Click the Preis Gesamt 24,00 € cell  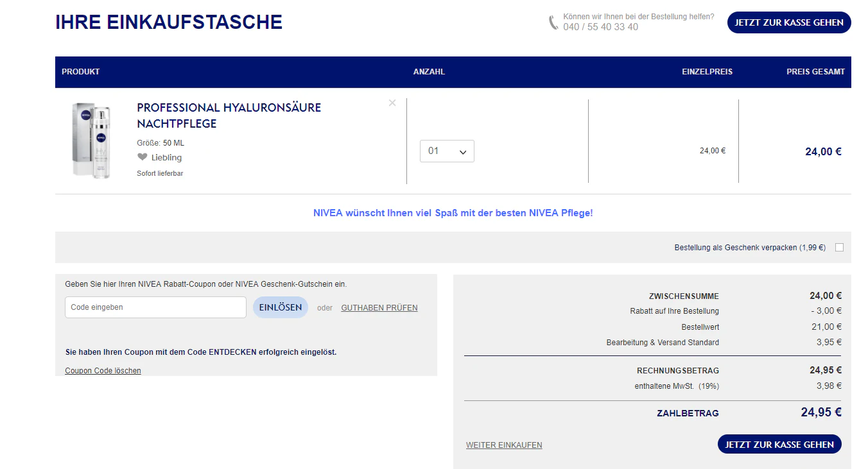(x=823, y=152)
